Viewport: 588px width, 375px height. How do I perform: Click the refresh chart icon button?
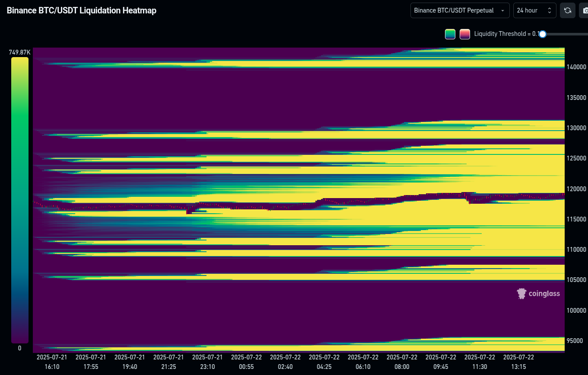(x=567, y=10)
